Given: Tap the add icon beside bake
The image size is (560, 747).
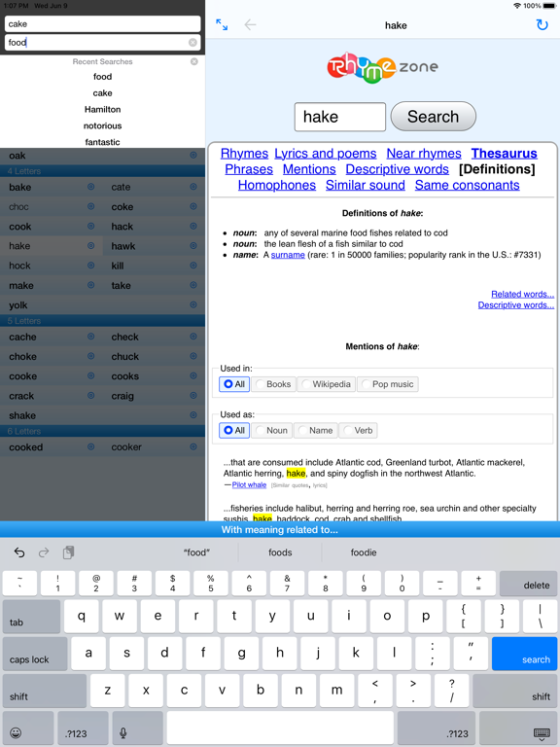Looking at the screenshot, I should (x=91, y=187).
